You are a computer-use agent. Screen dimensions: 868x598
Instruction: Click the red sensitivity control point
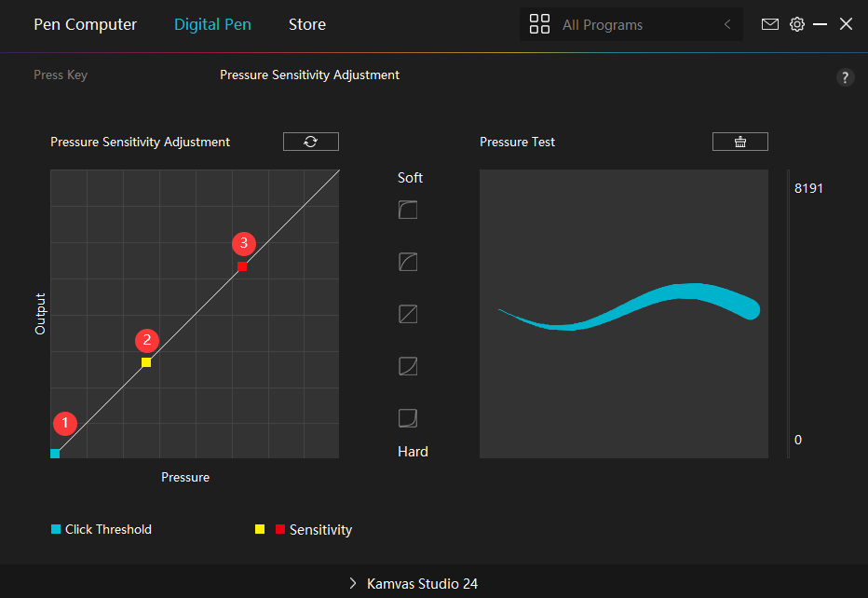tap(242, 266)
